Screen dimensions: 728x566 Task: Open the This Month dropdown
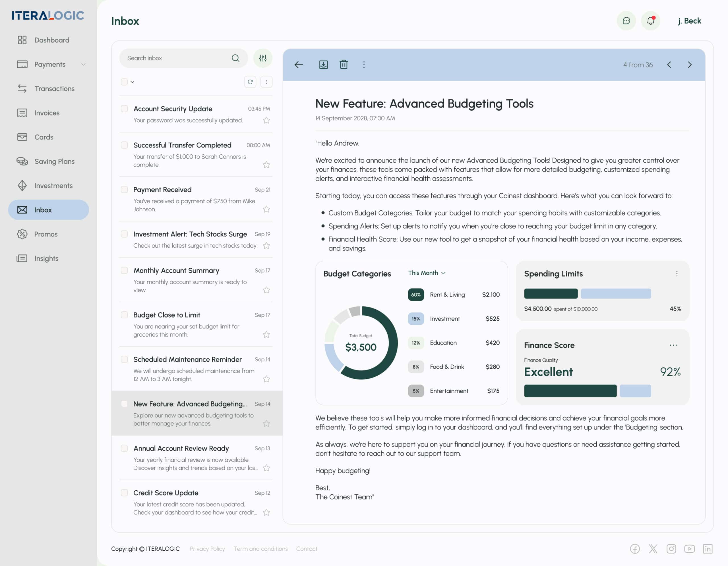click(426, 273)
